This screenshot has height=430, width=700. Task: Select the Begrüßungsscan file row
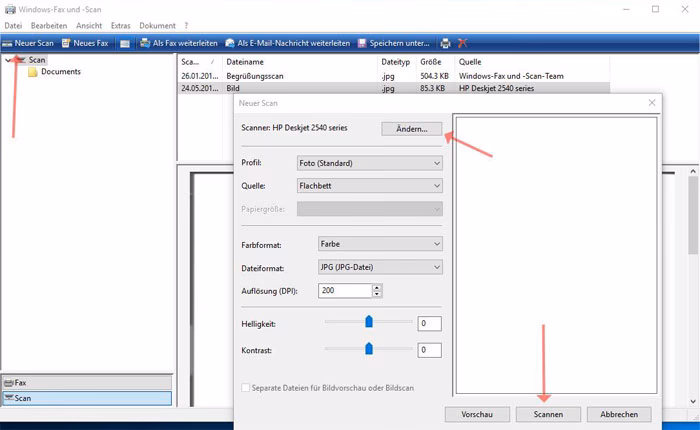click(x=394, y=76)
